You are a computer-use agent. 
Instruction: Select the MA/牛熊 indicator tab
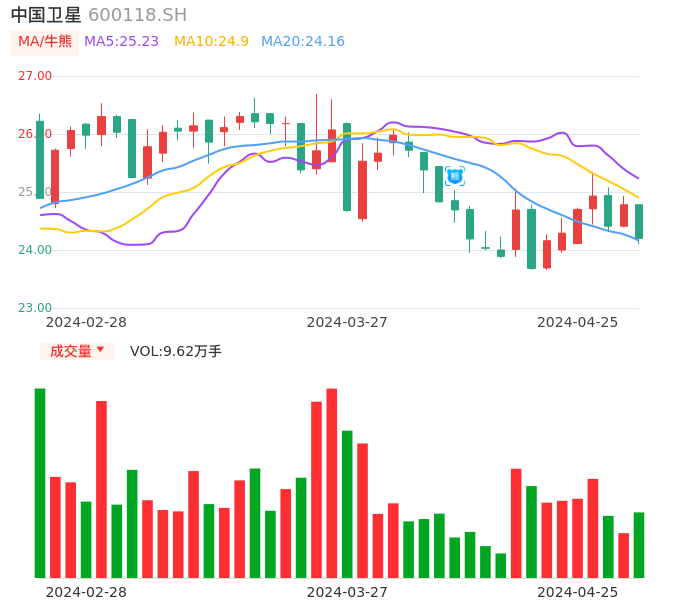45,42
